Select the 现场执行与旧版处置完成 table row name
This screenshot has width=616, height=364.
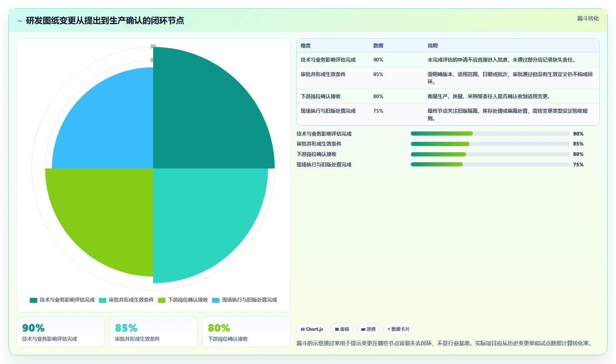(328, 111)
